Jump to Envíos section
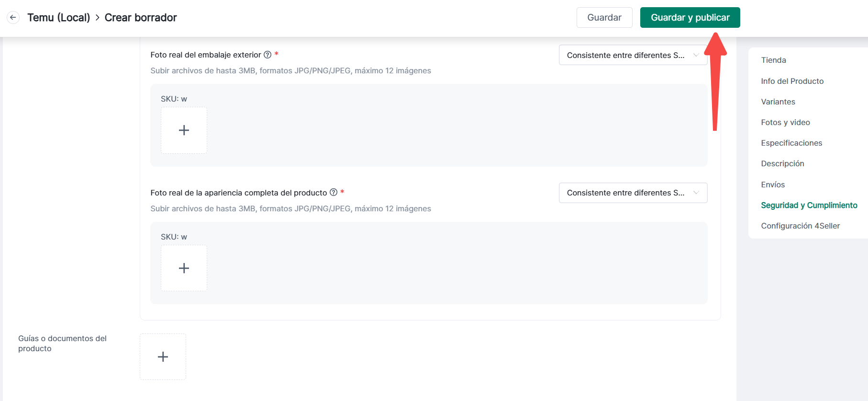The width and height of the screenshot is (868, 401). tap(773, 185)
